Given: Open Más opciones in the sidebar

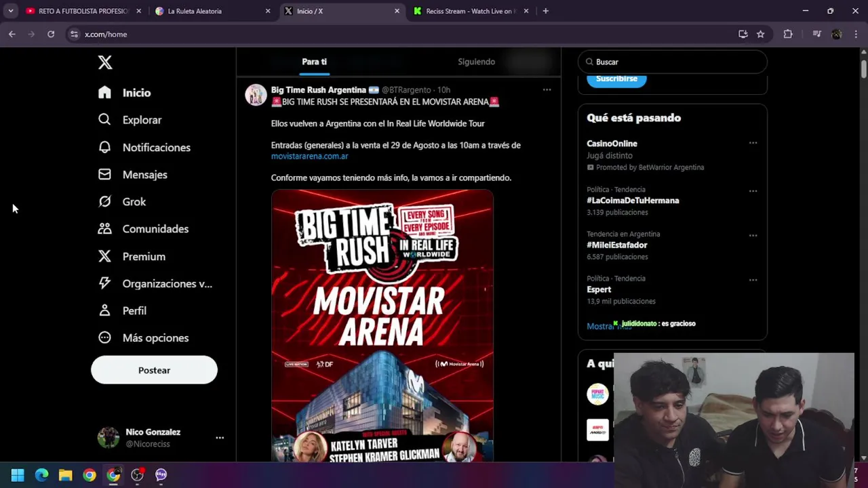Looking at the screenshot, I should (x=143, y=338).
